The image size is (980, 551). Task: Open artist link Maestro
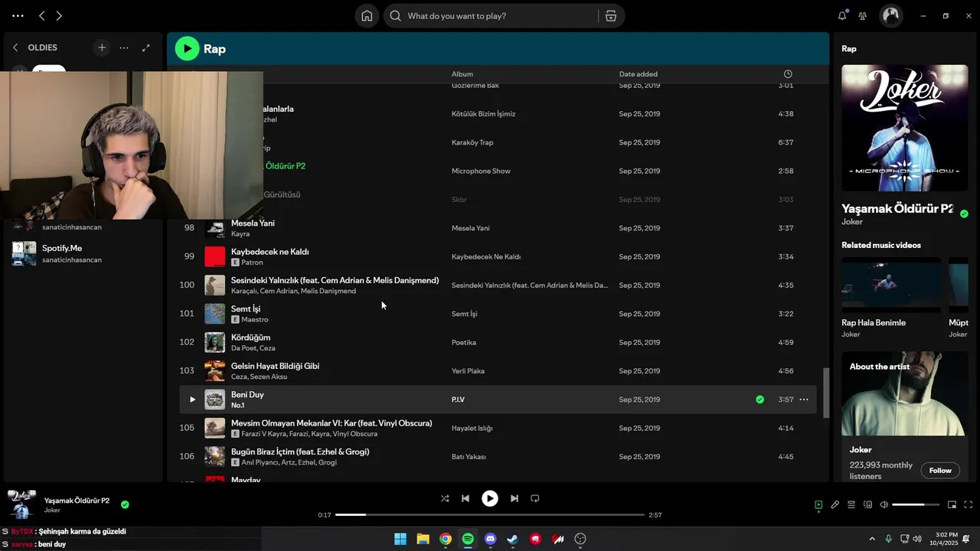pyautogui.click(x=254, y=319)
